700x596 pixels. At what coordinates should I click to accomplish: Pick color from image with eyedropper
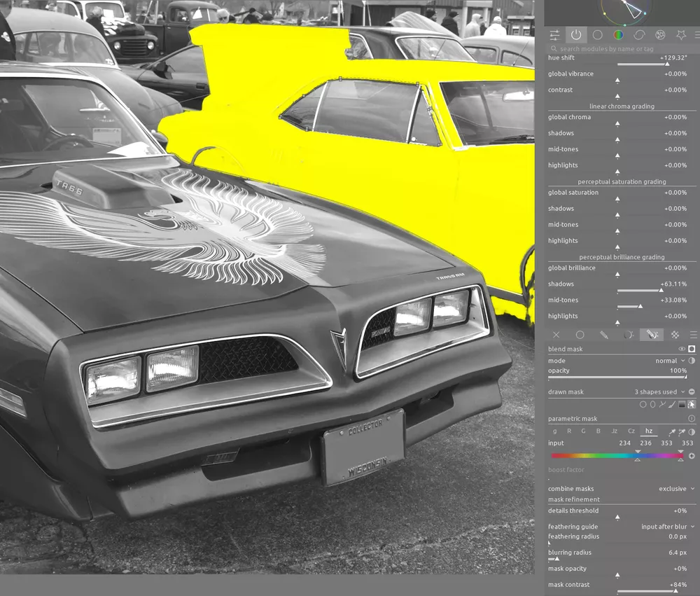point(672,431)
